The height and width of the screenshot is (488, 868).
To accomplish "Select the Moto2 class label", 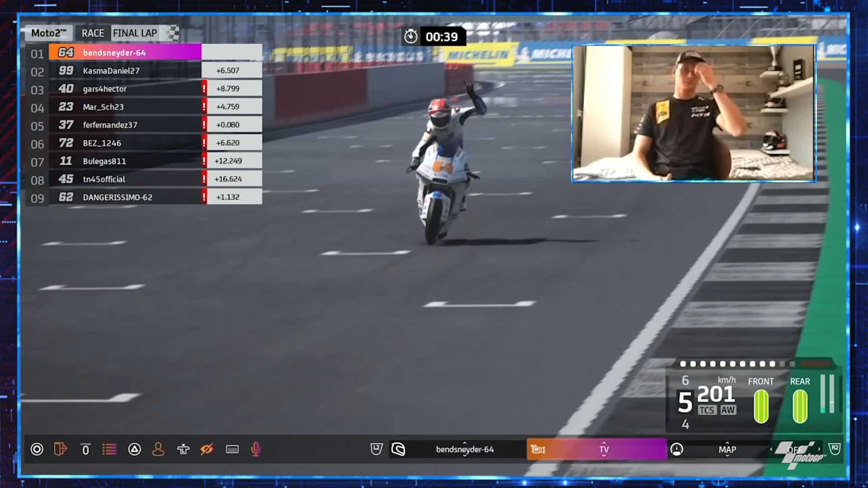I will click(48, 33).
